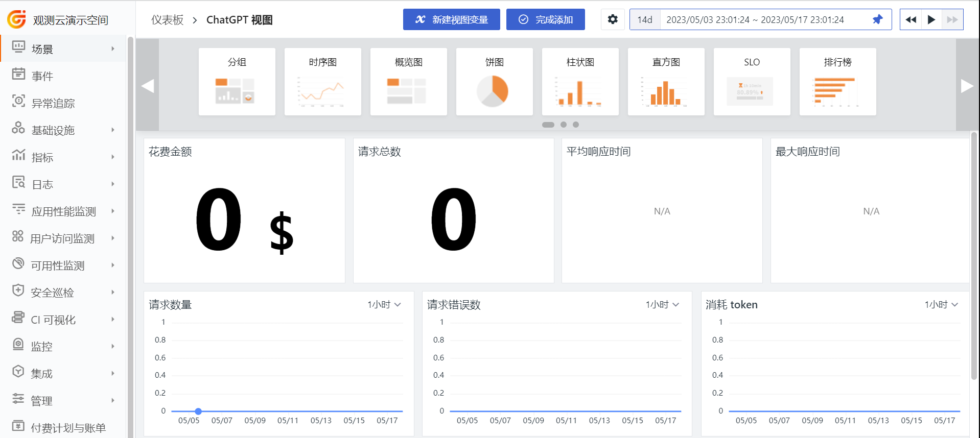The image size is (980, 438).
Task: Select the 请求总数 panel title
Action: click(380, 152)
